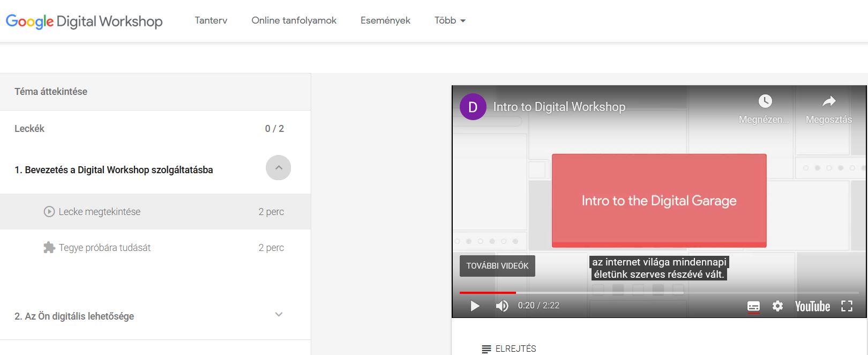
Task: Expand lesson 2 with its chevron arrow
Action: point(279,314)
